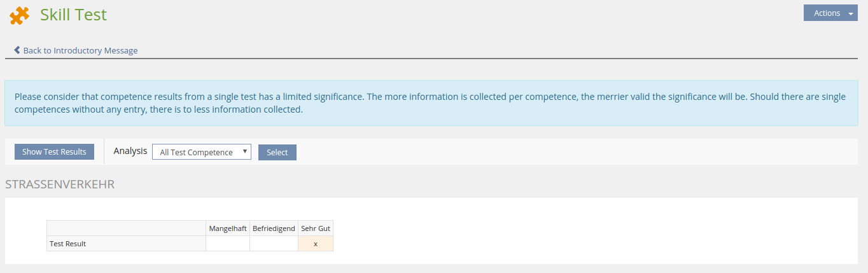Select the Test Result row label
The height and width of the screenshot is (273, 868).
point(68,244)
